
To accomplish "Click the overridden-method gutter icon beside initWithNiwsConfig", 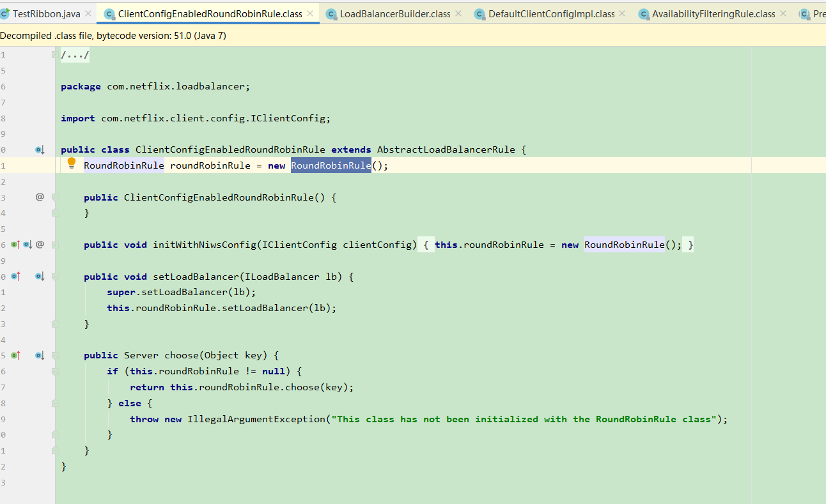I will (27, 245).
